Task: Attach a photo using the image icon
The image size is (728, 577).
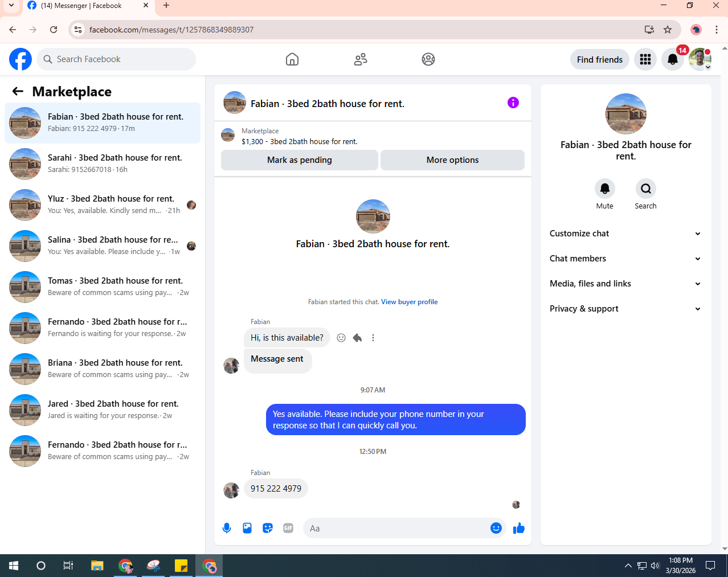Action: (x=247, y=528)
